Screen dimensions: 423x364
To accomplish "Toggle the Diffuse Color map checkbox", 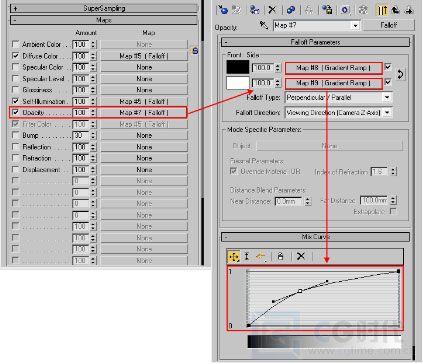I will (15, 55).
